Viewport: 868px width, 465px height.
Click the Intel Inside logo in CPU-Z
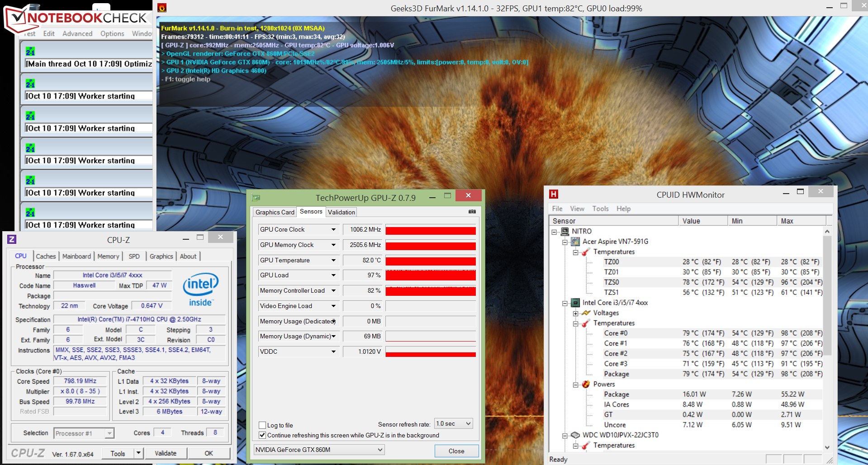point(200,289)
